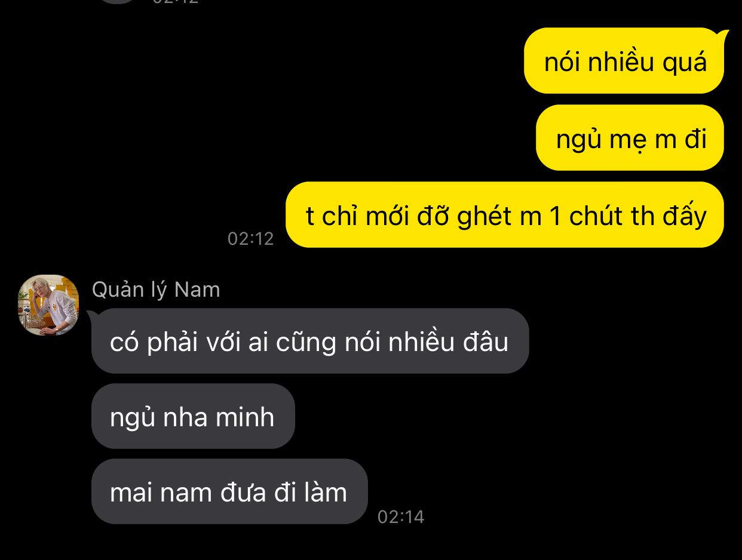Tap the partially visible timestamp at the top

point(176,2)
